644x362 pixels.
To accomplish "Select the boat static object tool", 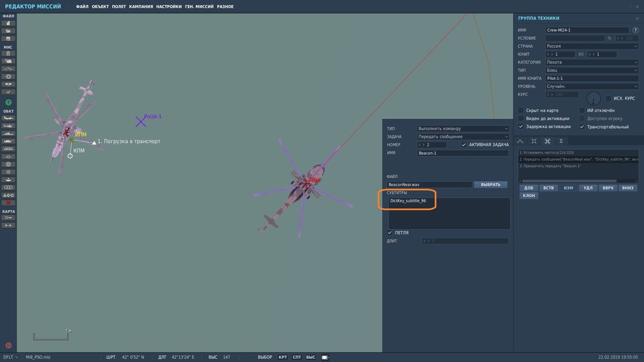I will (8, 180).
